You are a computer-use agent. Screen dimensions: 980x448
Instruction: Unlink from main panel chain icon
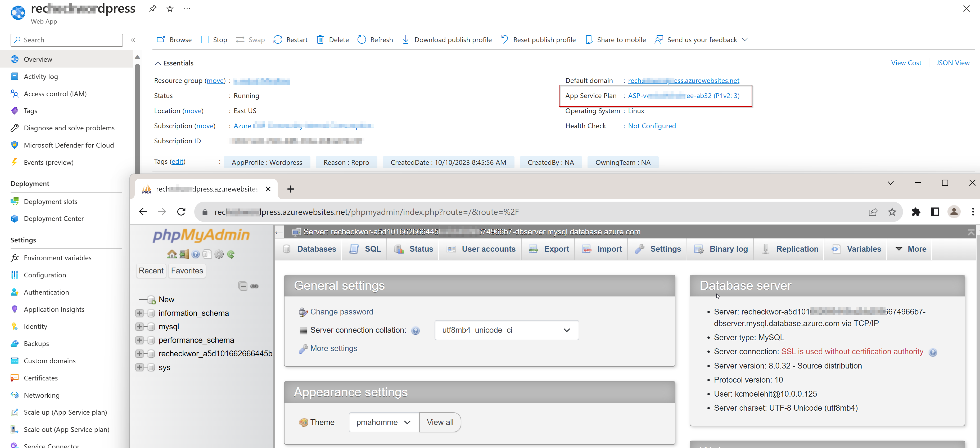point(255,286)
